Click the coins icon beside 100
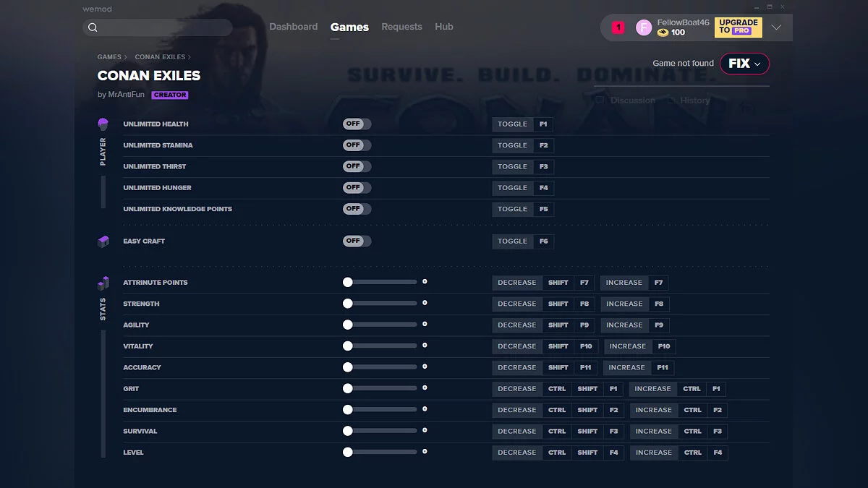This screenshot has width=868, height=488. [663, 33]
